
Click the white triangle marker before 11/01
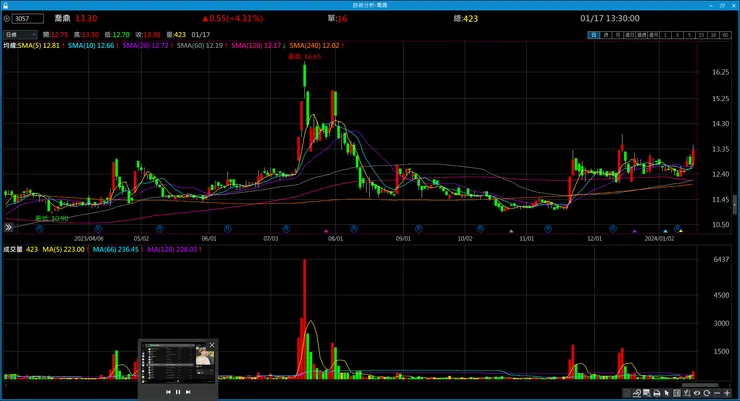coord(511,231)
